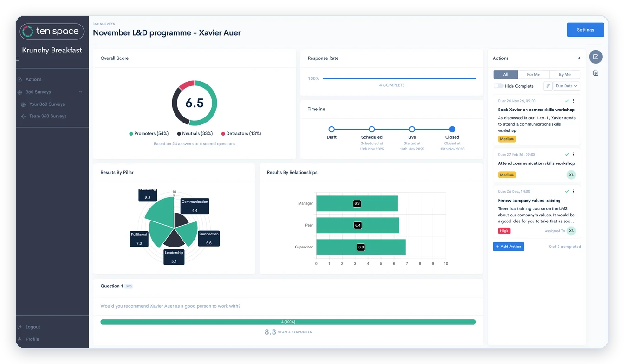
Task: Tick complete on Attend communication skills workshop
Action: click(x=567, y=154)
